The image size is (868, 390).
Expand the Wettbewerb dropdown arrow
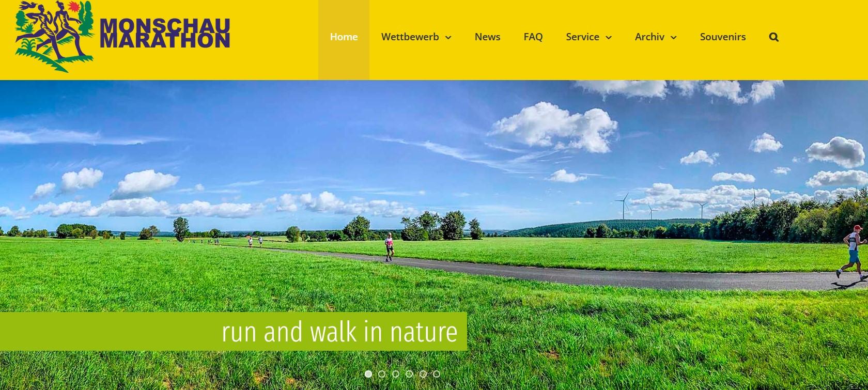[x=448, y=37]
